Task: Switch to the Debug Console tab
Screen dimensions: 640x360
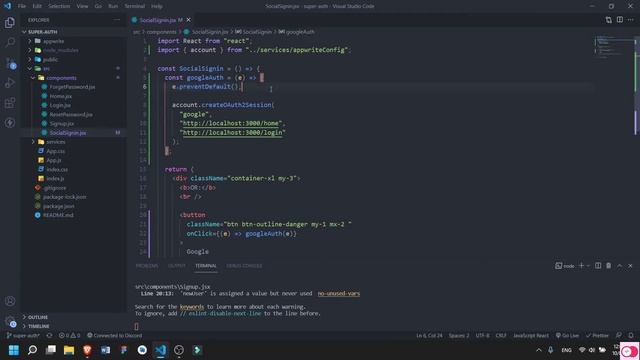Action: point(244,266)
